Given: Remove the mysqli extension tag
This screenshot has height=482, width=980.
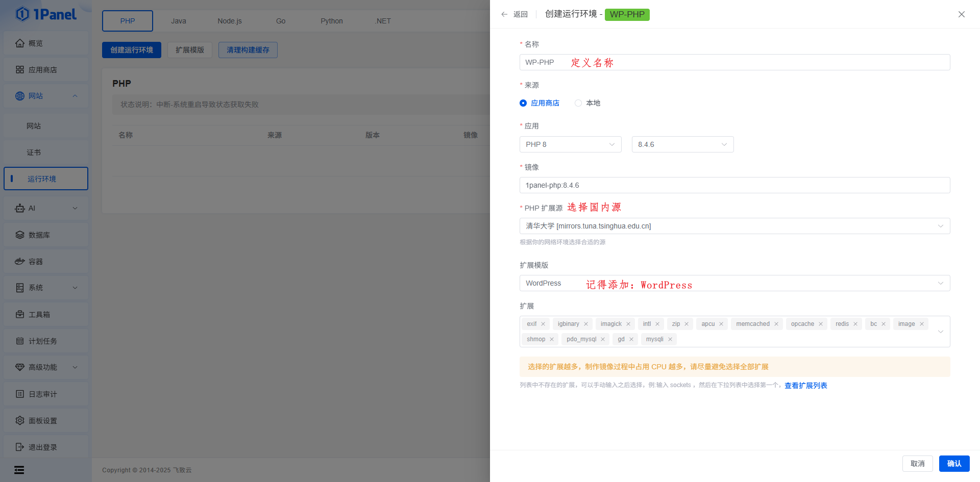Looking at the screenshot, I should [x=670, y=339].
